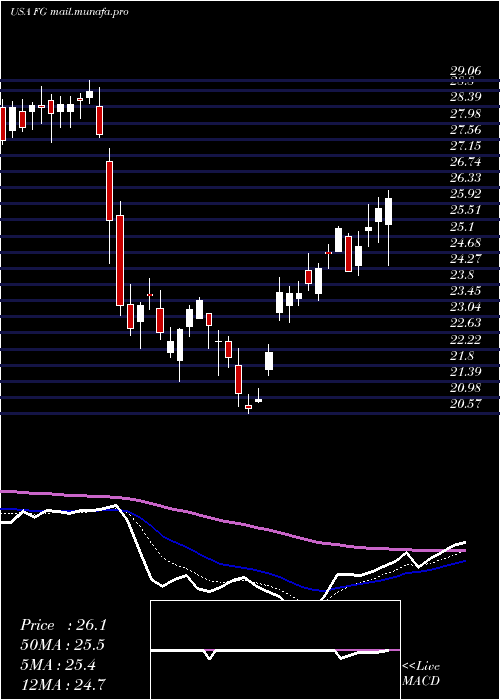Click the 27.98 price axis label

(x=465, y=114)
